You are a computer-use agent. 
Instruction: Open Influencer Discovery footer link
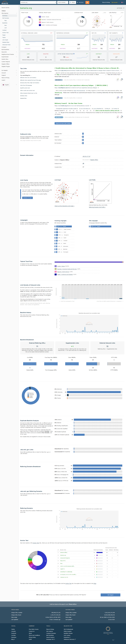pos(70,639)
